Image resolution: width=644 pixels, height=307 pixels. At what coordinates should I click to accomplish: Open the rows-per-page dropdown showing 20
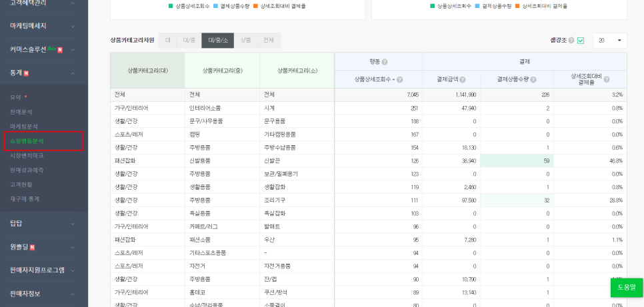(609, 41)
